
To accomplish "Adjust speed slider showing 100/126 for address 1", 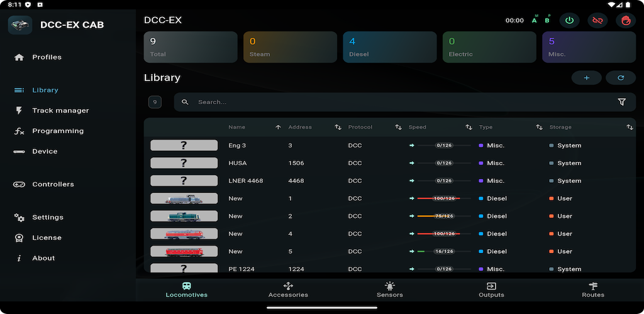I will (x=444, y=198).
